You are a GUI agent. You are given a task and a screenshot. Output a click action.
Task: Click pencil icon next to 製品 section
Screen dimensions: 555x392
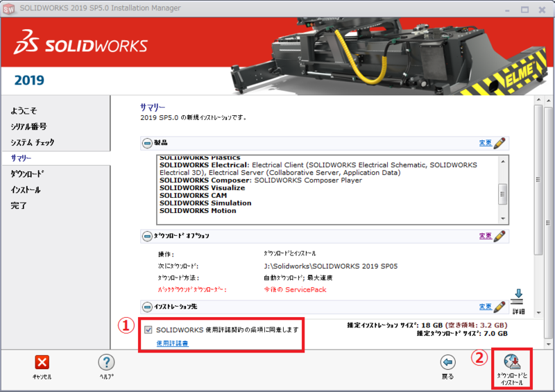499,143
